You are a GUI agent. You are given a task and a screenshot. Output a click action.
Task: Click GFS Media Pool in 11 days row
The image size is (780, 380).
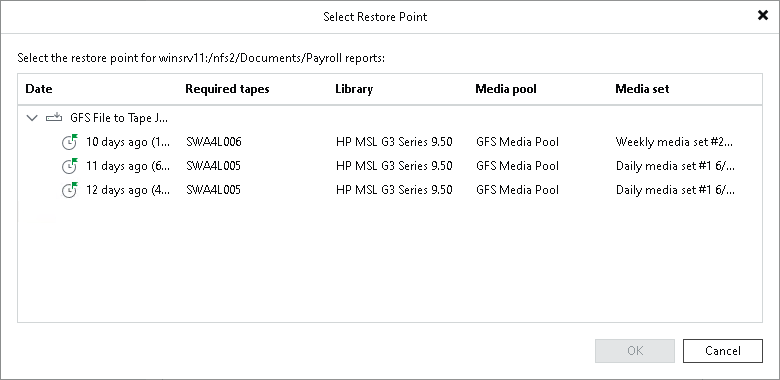(x=517, y=166)
